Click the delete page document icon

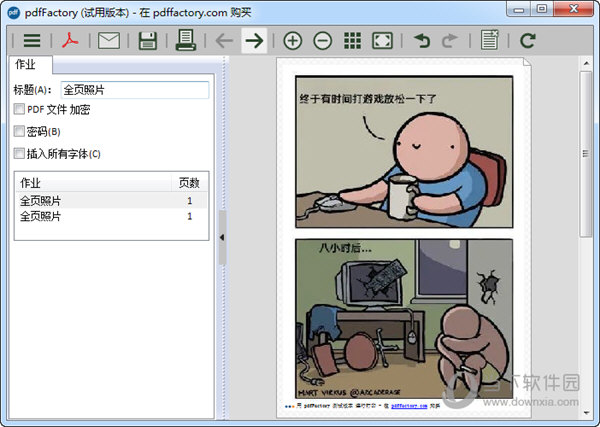[x=490, y=40]
